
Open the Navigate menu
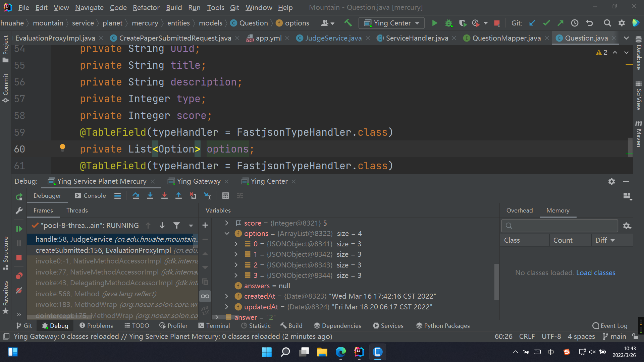point(89,7)
